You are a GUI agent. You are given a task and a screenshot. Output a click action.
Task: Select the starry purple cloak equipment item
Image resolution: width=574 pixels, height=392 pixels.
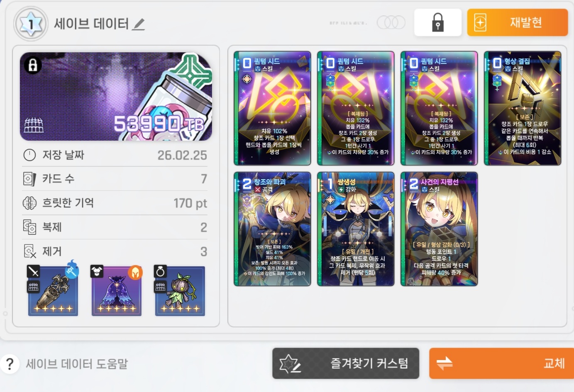[117, 291]
